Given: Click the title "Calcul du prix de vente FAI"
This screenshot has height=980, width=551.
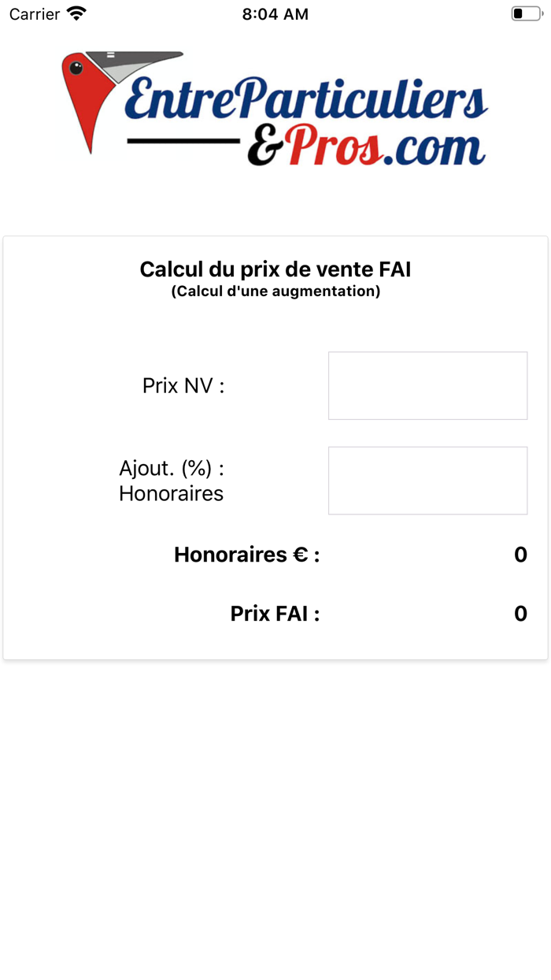Looking at the screenshot, I should 275,269.
